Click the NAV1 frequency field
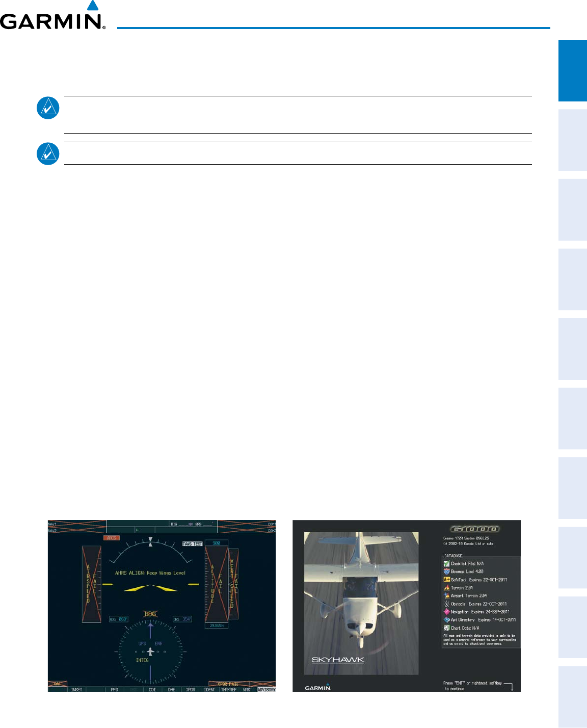 77,524
